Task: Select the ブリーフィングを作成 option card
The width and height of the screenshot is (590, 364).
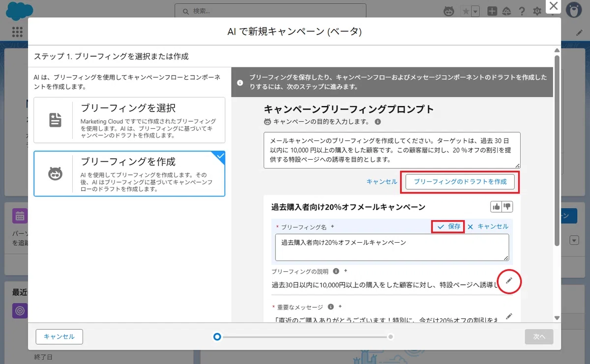Action: (129, 174)
